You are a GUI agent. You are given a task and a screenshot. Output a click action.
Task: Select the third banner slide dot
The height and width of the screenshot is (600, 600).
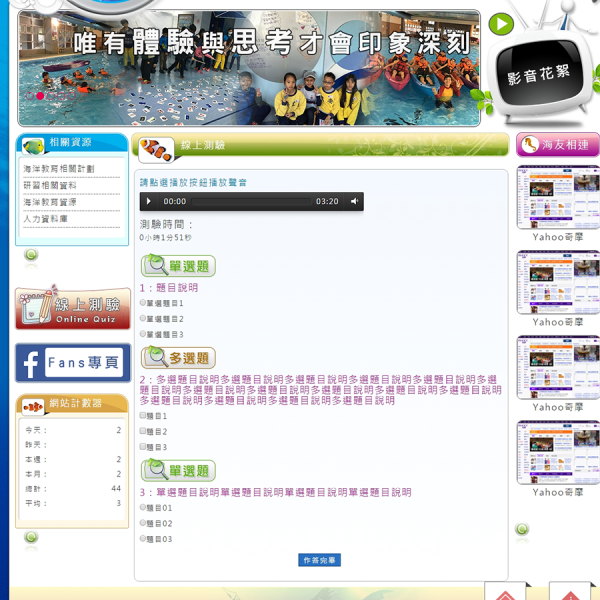(50, 96)
